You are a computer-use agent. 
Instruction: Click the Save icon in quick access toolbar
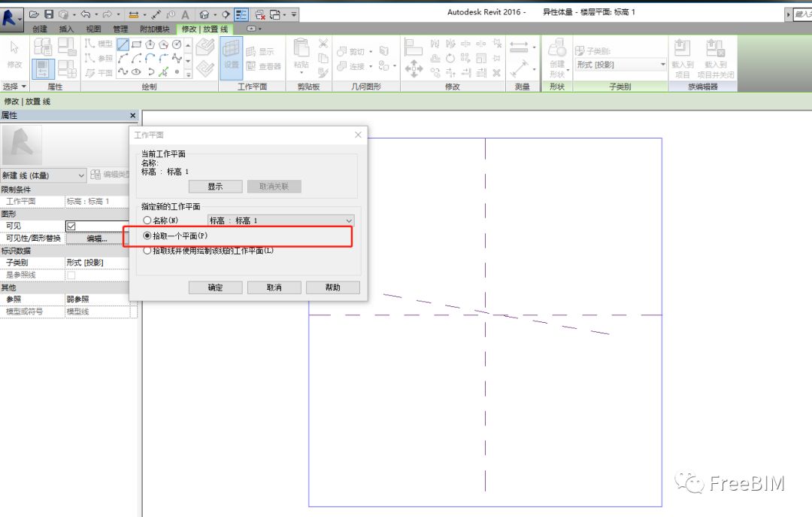point(49,14)
